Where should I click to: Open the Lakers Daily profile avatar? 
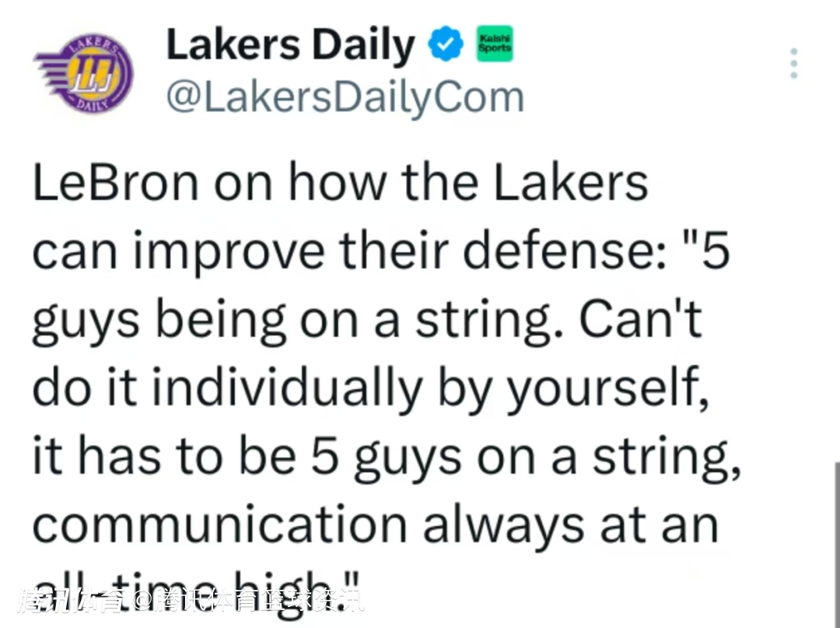(84, 74)
